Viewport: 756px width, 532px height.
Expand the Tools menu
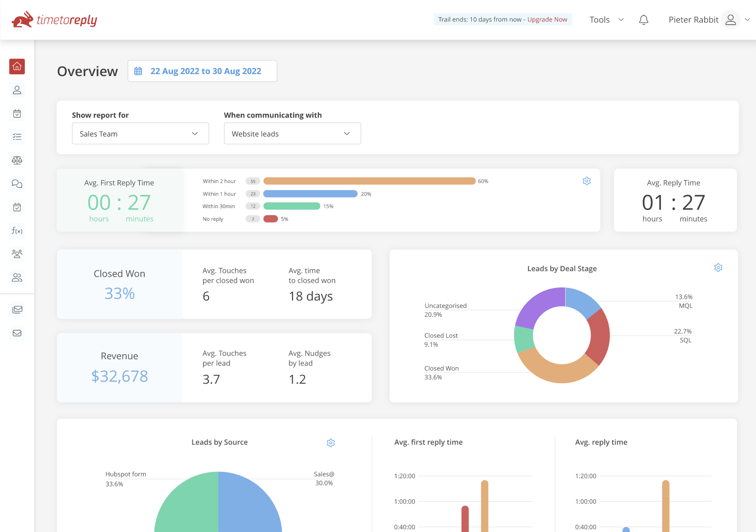tap(607, 20)
